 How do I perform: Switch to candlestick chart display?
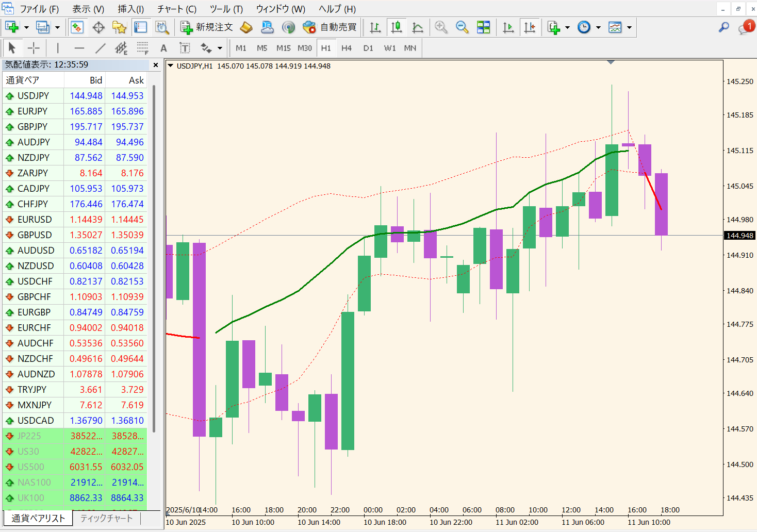tap(397, 27)
